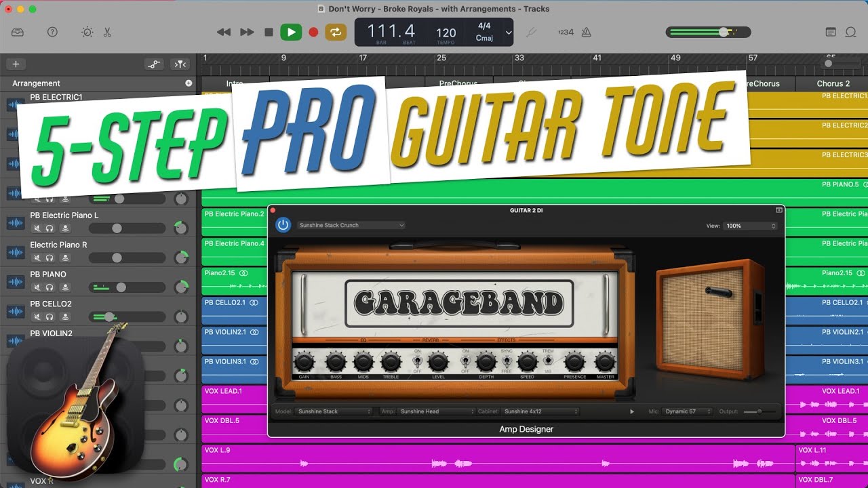The width and height of the screenshot is (868, 488).
Task: Solo the PB CELLO2 track
Action: click(x=50, y=317)
